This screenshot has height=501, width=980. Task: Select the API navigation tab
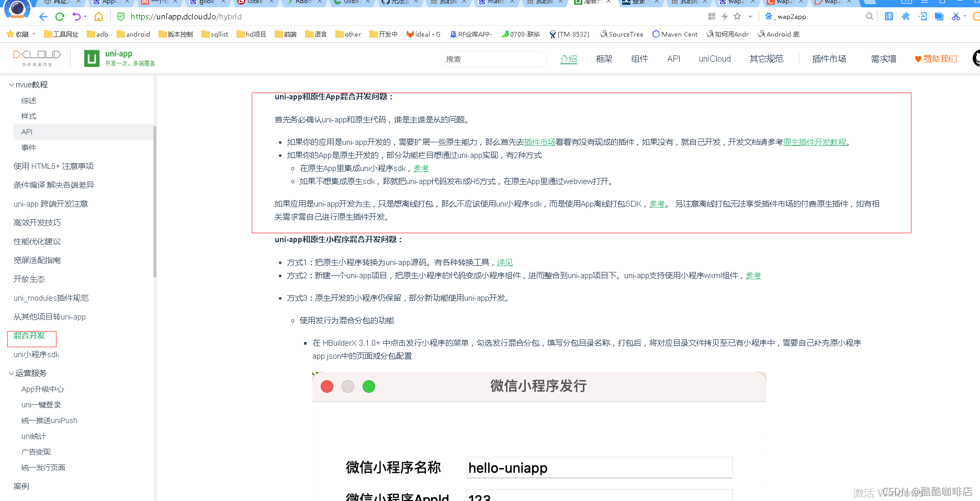(x=673, y=59)
